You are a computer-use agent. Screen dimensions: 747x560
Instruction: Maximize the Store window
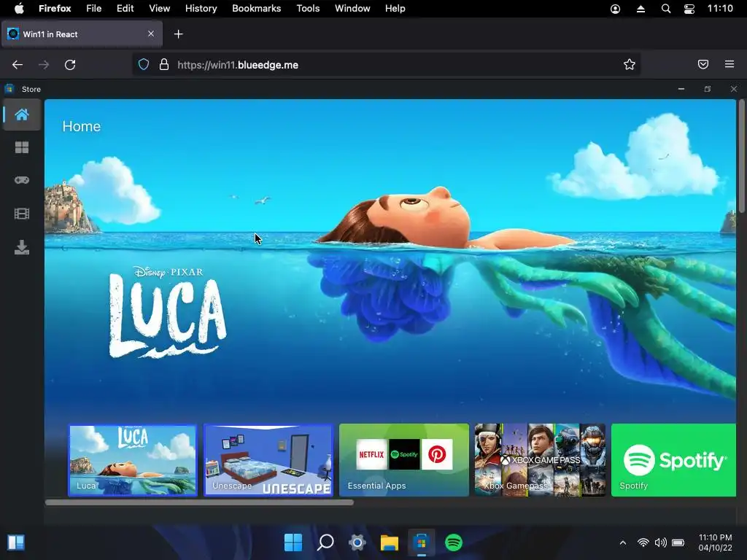coord(708,89)
